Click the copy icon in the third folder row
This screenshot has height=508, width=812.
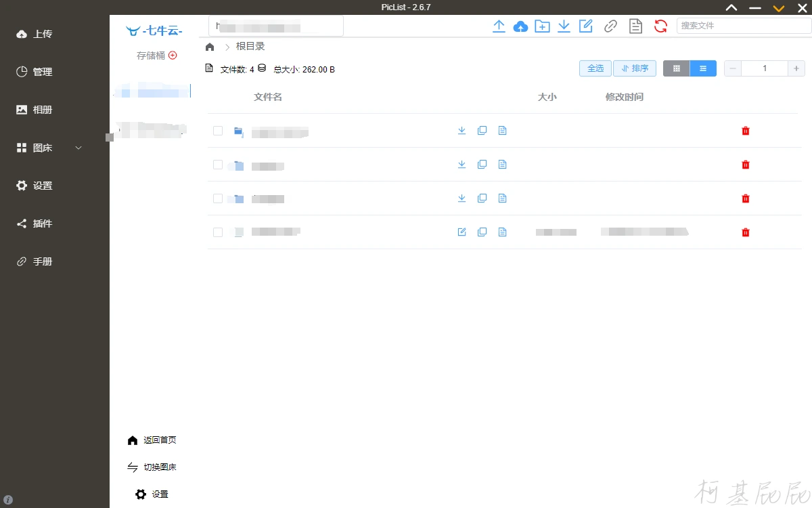pos(482,198)
